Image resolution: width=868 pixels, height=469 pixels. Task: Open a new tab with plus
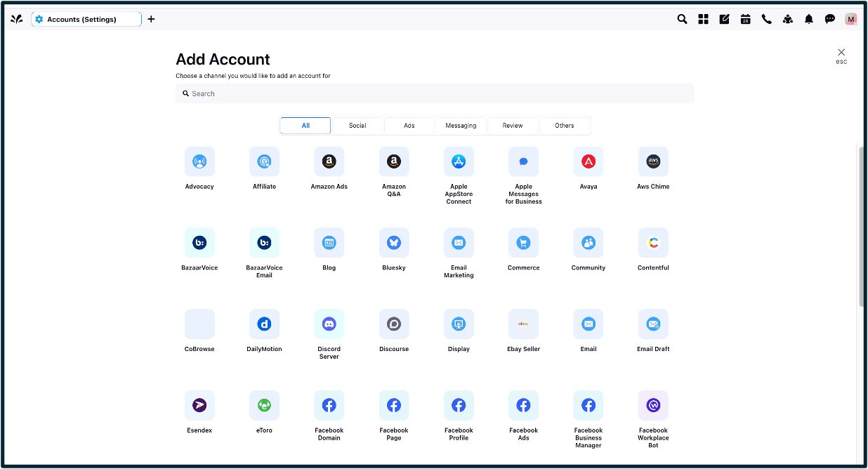[151, 19]
